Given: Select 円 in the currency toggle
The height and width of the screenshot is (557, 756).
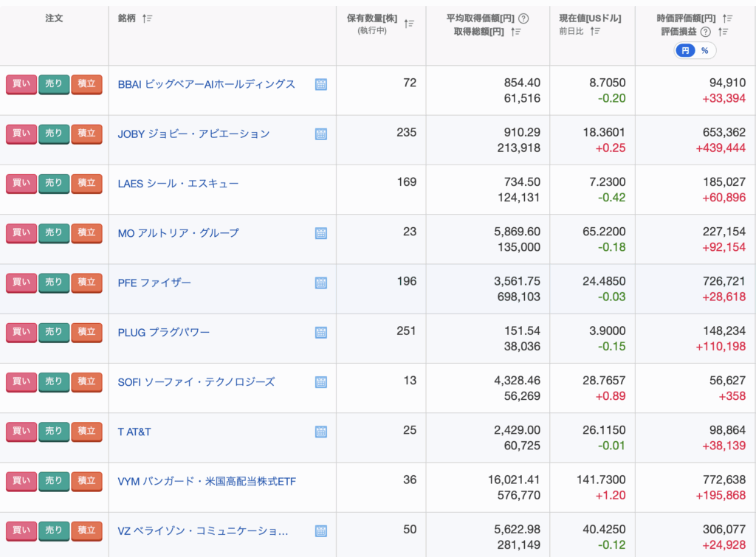Looking at the screenshot, I should point(685,51).
